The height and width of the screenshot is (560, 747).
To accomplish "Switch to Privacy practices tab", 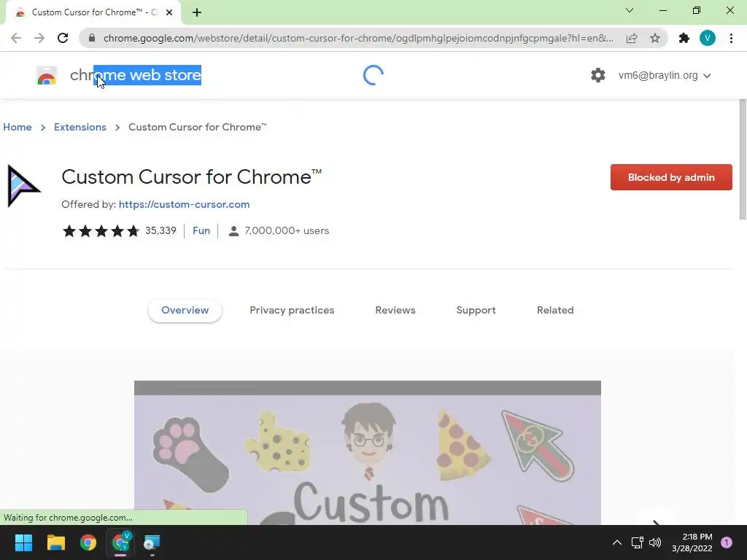I will tap(292, 310).
